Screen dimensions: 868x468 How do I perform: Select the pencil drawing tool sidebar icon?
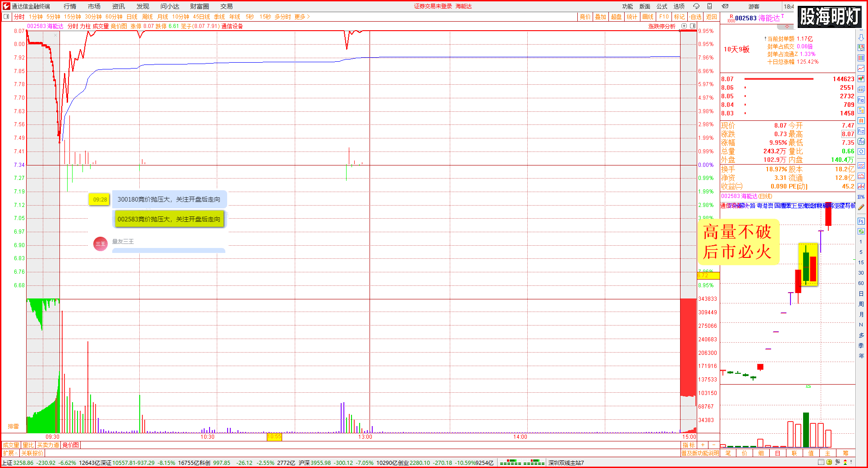[861, 207]
